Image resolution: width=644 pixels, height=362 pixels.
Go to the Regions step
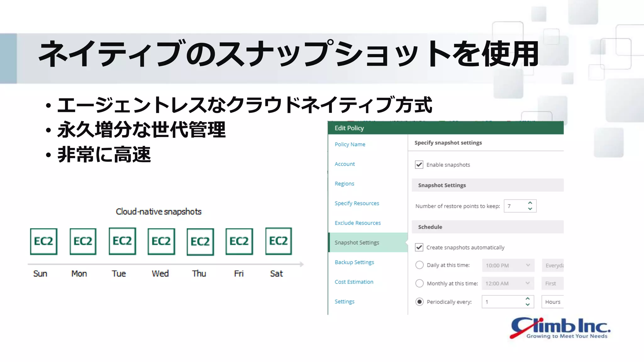[344, 184]
